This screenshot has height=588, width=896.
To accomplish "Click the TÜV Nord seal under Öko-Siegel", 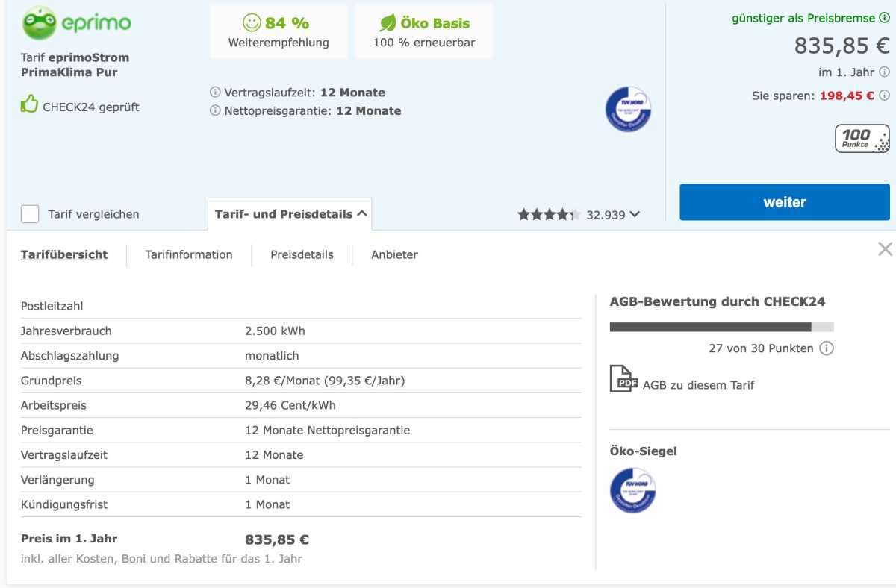I will pyautogui.click(x=633, y=490).
